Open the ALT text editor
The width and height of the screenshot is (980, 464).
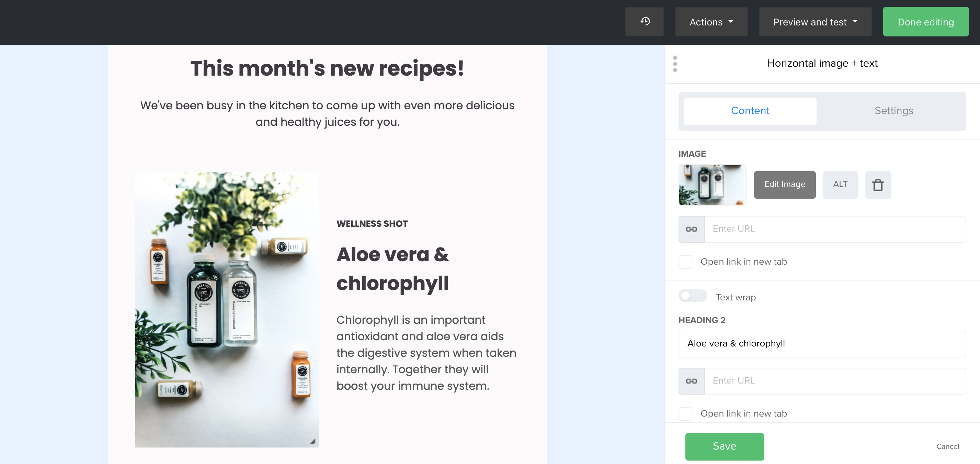pyautogui.click(x=840, y=185)
